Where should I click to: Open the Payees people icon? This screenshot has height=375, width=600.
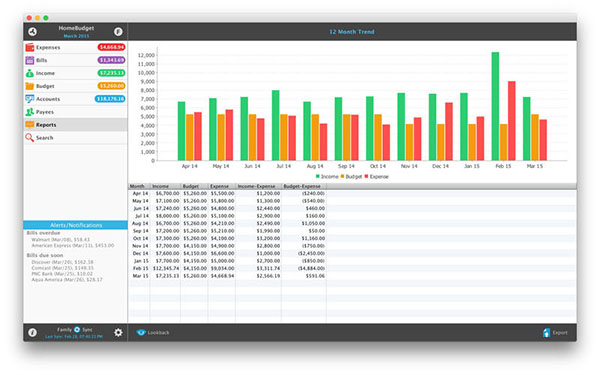click(x=29, y=112)
